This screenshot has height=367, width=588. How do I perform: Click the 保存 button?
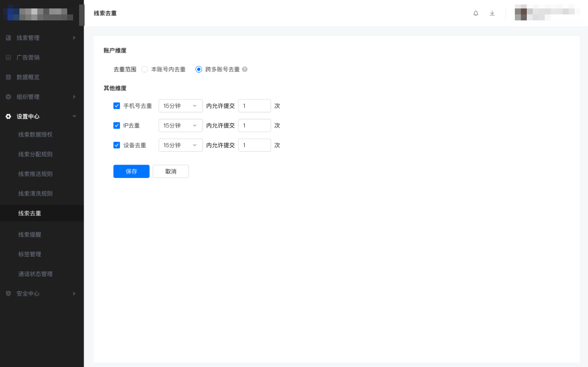point(131,171)
